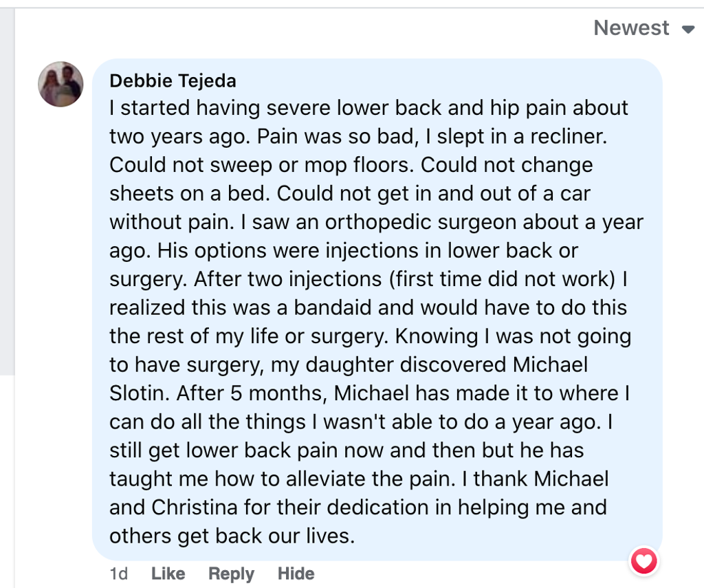Open the Newest sort dropdown
Viewport: 704px width, 588px height.
(x=643, y=28)
